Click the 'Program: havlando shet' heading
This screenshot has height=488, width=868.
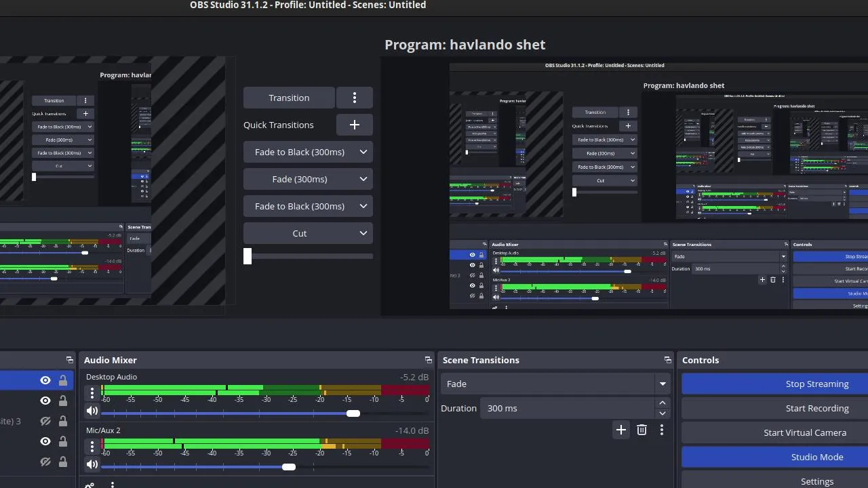465,45
